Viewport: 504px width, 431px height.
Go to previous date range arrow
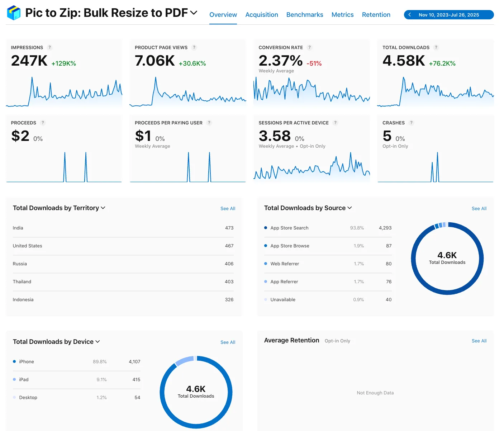click(410, 15)
